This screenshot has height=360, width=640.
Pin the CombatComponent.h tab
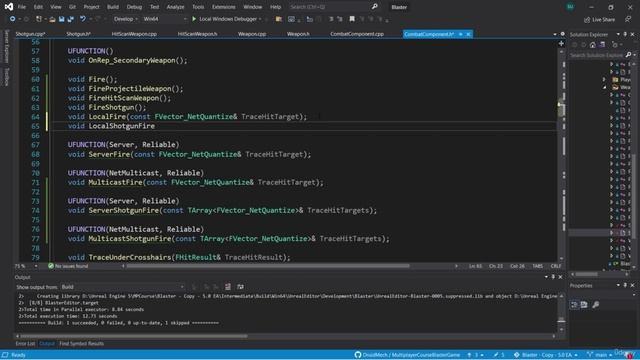[461, 34]
